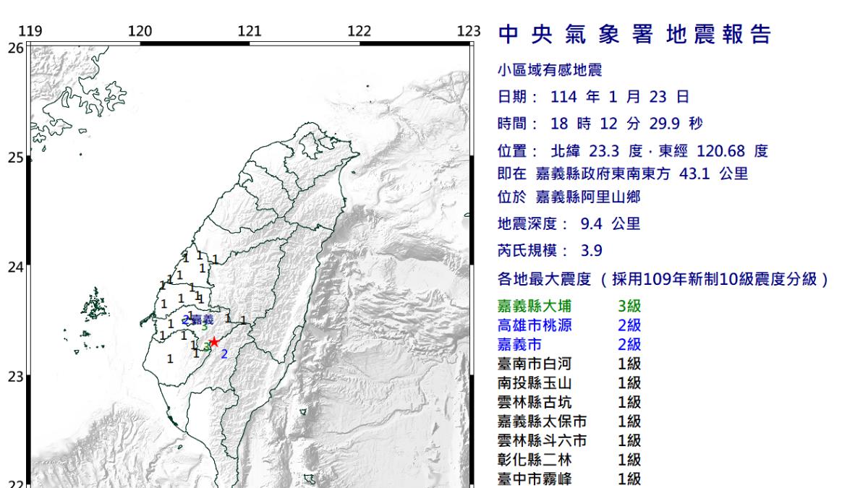This screenshot has width=868, height=488.
Task: Select the green 嘉義縣大埔 3級 entry
Action: point(570,306)
